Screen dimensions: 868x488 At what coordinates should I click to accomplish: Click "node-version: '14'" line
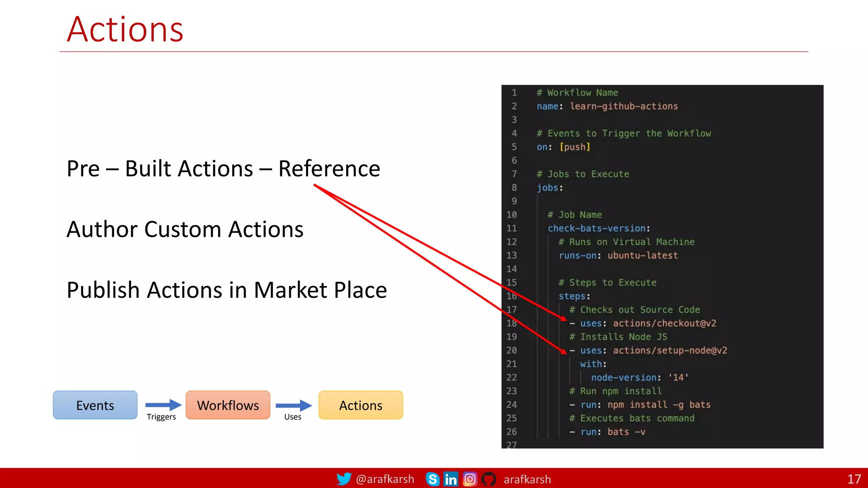[x=640, y=377]
